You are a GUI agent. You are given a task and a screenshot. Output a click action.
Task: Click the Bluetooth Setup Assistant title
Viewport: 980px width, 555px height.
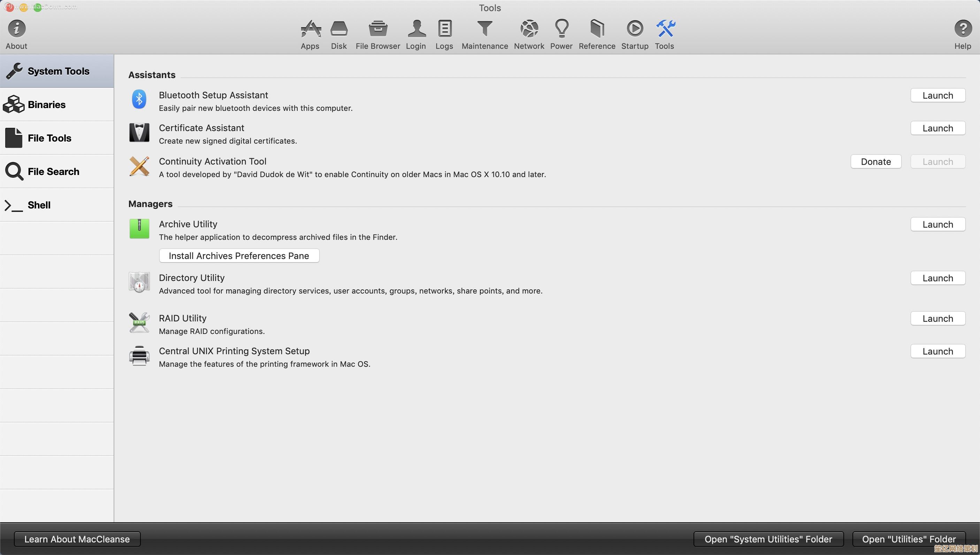[x=213, y=95]
